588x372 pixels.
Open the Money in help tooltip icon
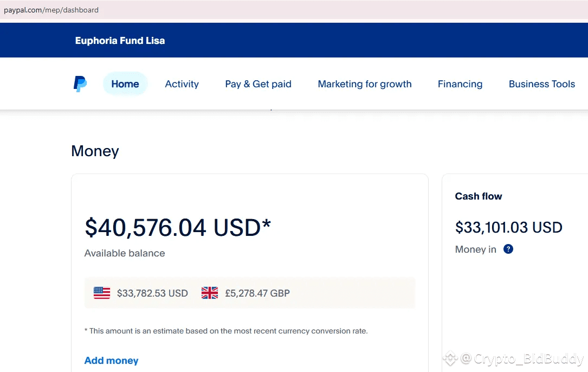tap(508, 249)
